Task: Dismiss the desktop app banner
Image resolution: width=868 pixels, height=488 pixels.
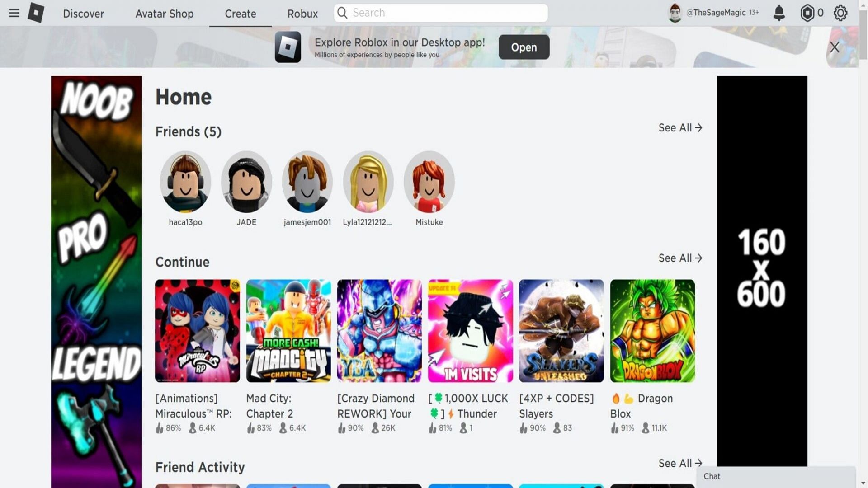Action: pos(835,47)
